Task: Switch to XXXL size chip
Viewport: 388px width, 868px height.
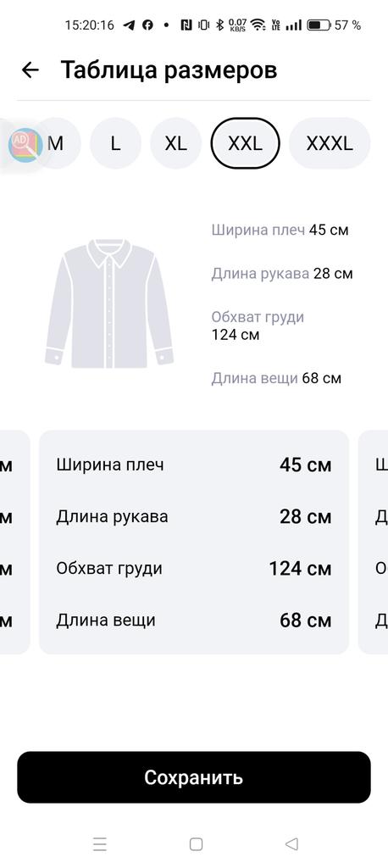Action: [330, 143]
